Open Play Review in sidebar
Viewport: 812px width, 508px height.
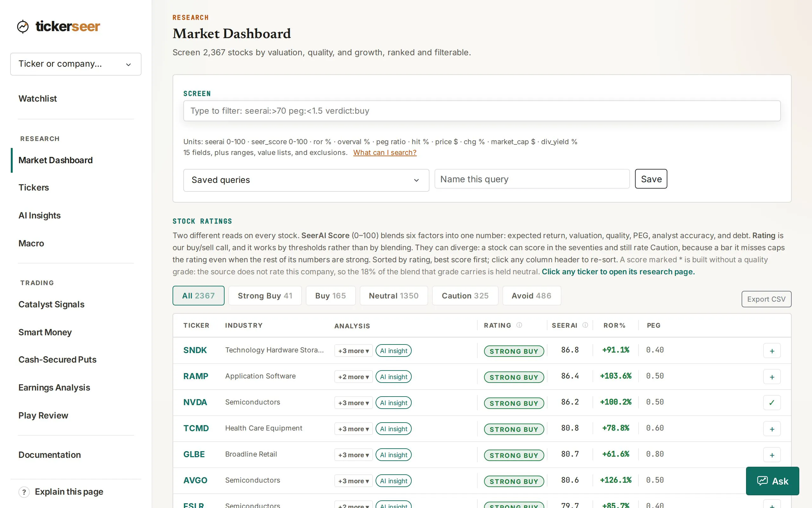pyautogui.click(x=43, y=415)
